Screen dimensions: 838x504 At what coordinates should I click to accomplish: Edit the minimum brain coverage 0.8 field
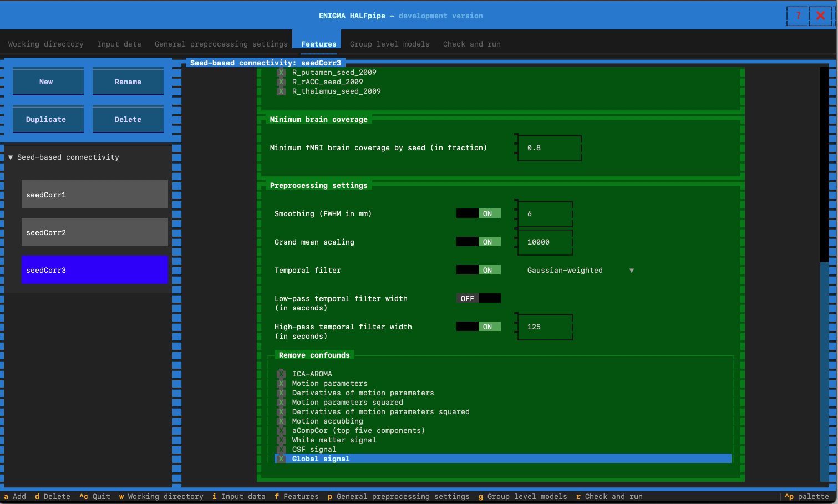[550, 148]
